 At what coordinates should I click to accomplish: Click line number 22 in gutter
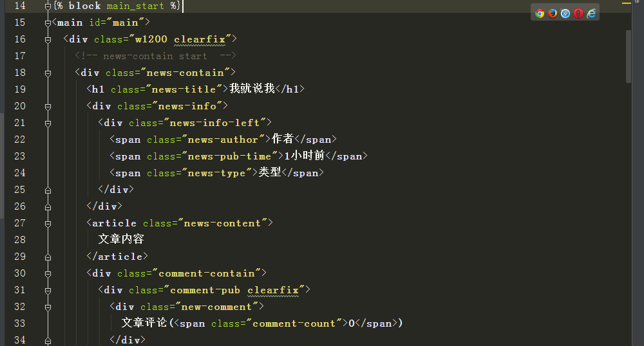tap(20, 140)
